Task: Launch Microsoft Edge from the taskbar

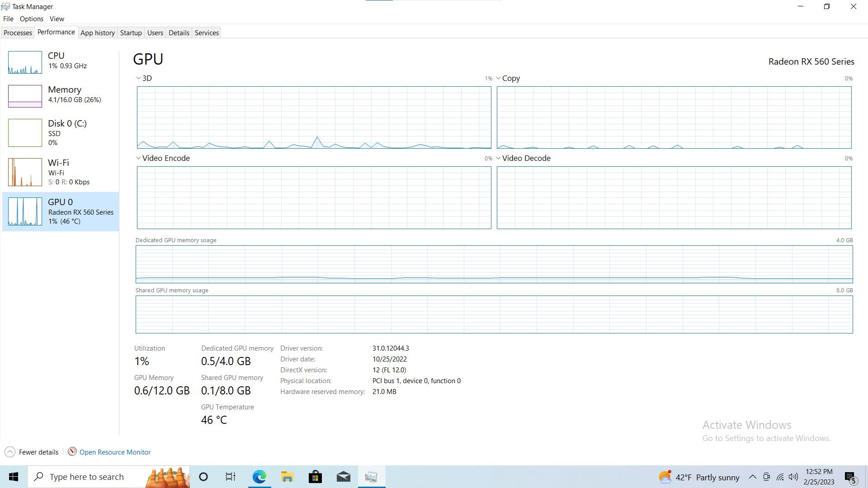Action: [259, 477]
